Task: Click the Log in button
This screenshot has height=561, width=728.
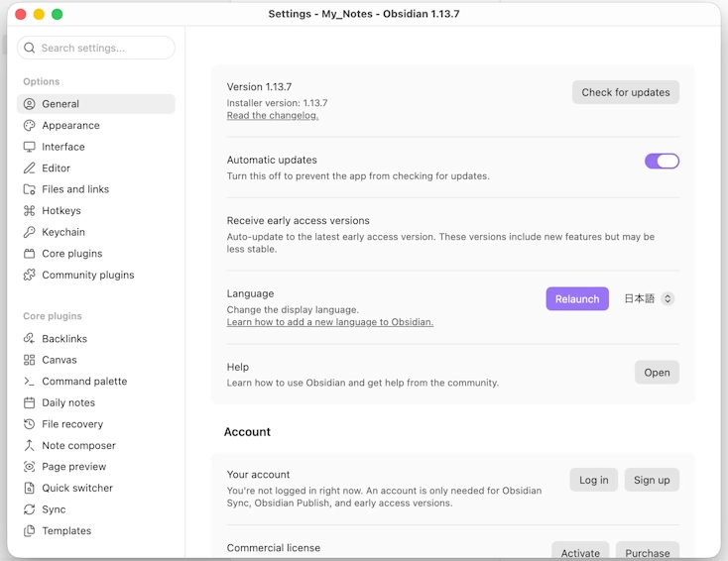Action: (x=593, y=480)
